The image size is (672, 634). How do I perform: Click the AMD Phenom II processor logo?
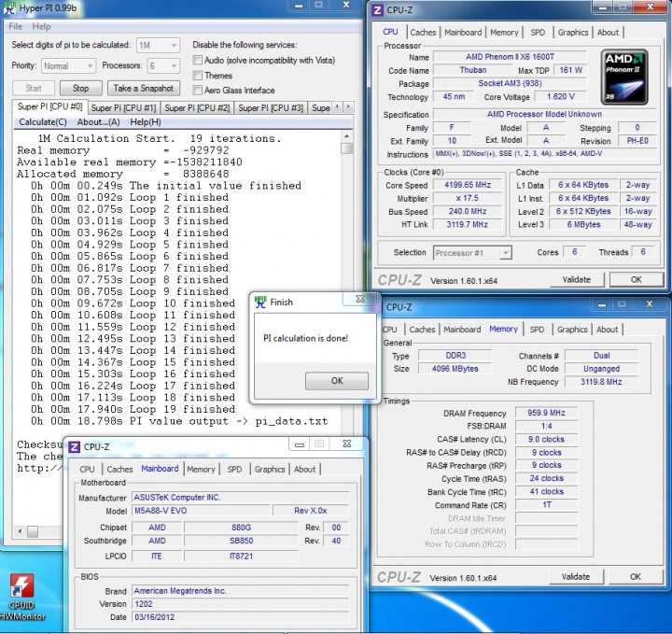[x=624, y=77]
